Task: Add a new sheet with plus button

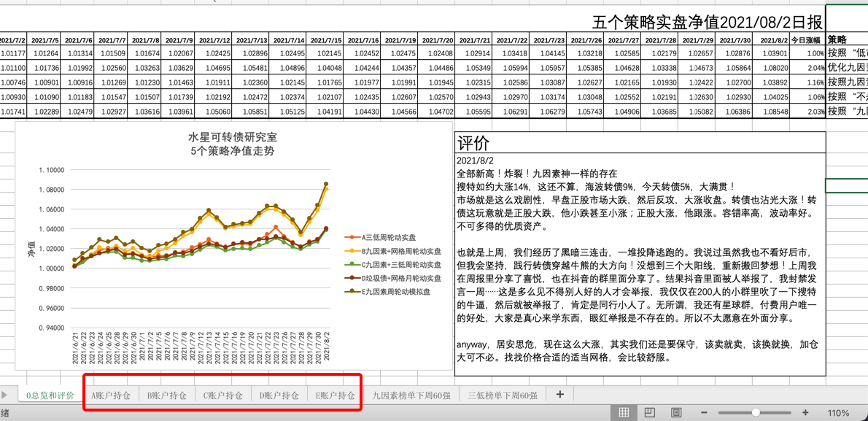Action: coord(560,395)
